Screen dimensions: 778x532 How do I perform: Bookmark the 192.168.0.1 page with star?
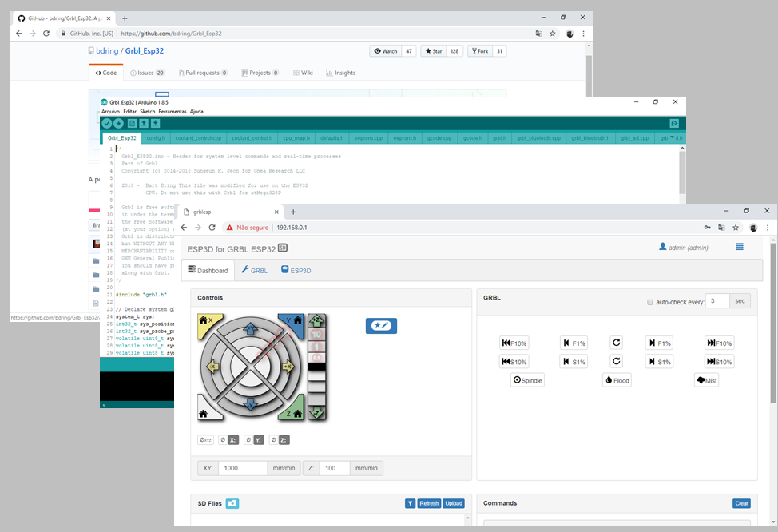click(736, 228)
